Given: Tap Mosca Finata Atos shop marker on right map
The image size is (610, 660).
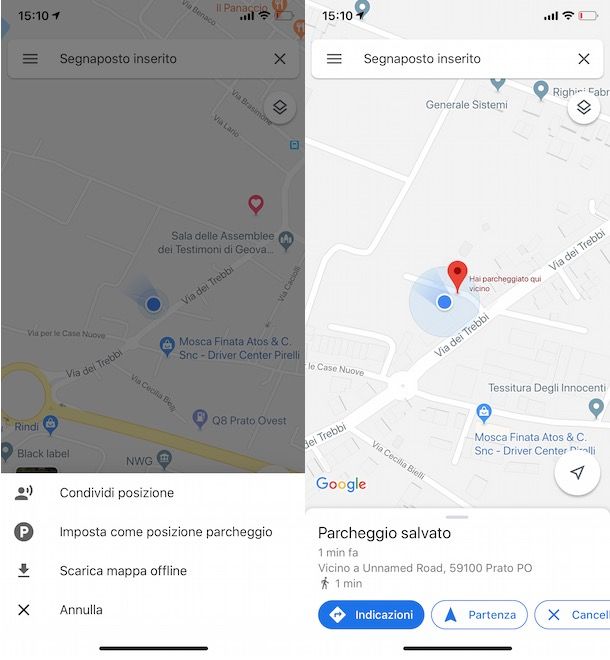Looking at the screenshot, I should (x=484, y=413).
